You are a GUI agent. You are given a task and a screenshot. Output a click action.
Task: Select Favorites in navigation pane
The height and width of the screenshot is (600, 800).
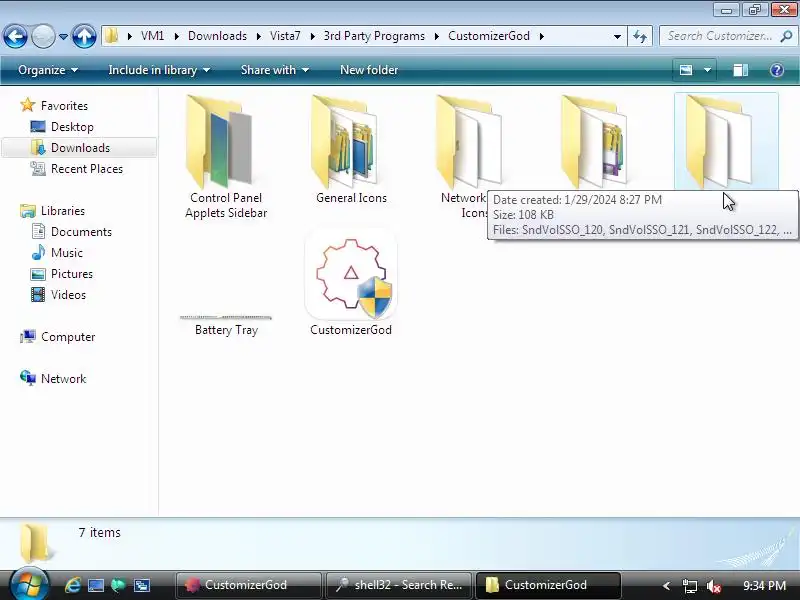point(64,106)
